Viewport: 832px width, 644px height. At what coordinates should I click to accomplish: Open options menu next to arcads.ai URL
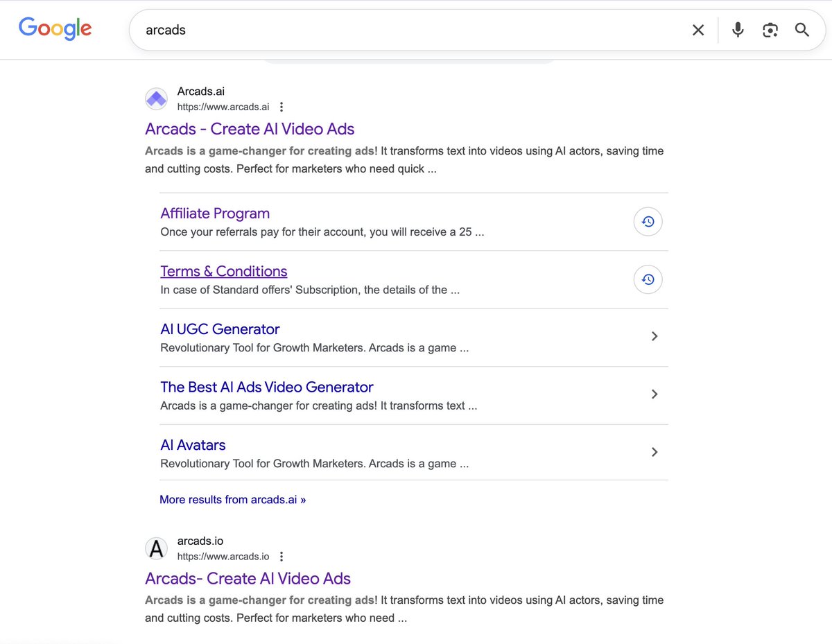[x=281, y=107]
